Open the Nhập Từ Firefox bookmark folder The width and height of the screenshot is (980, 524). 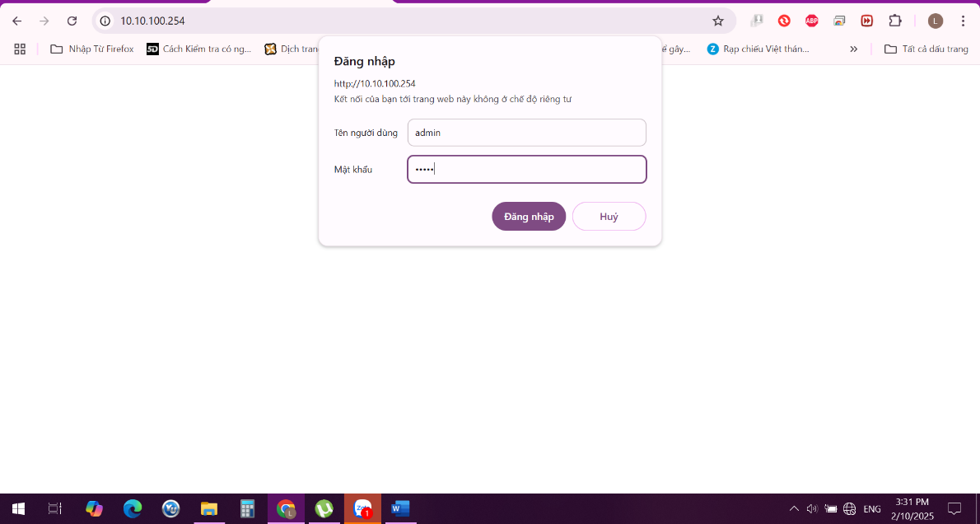(x=92, y=49)
